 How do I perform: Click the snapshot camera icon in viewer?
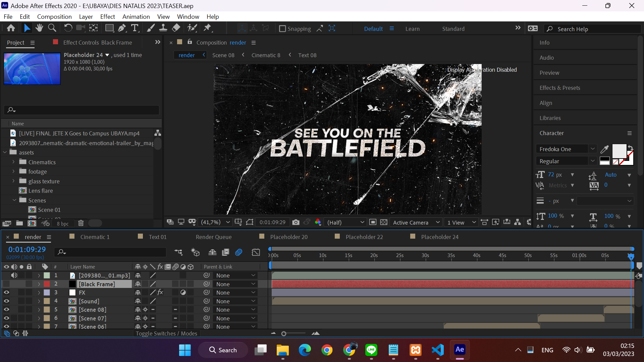pyautogui.click(x=296, y=222)
